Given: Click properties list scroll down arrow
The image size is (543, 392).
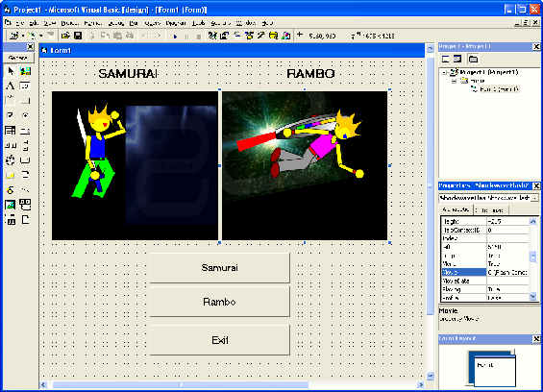Looking at the screenshot, I should pyautogui.click(x=533, y=297).
